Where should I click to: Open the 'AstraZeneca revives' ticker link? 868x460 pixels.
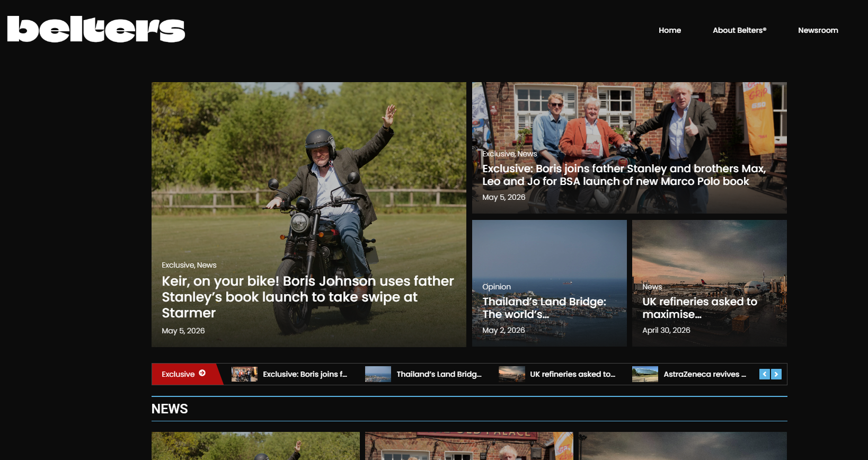tap(705, 374)
